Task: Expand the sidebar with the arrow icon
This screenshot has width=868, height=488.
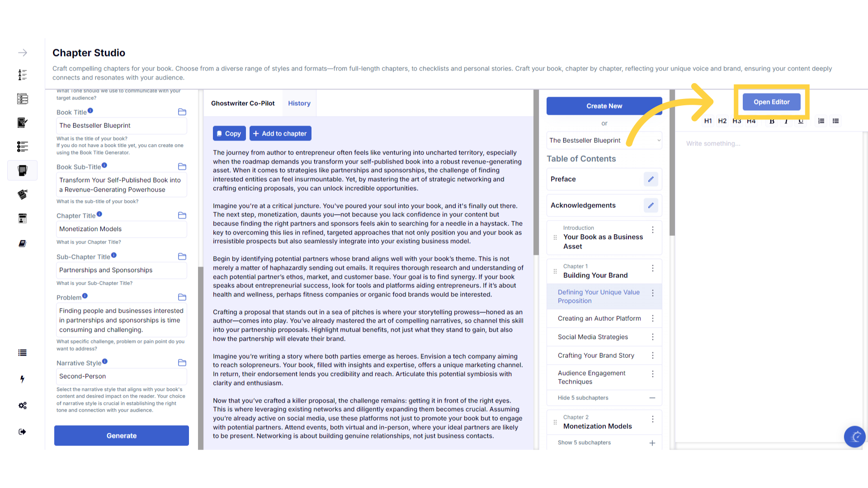Action: (23, 53)
